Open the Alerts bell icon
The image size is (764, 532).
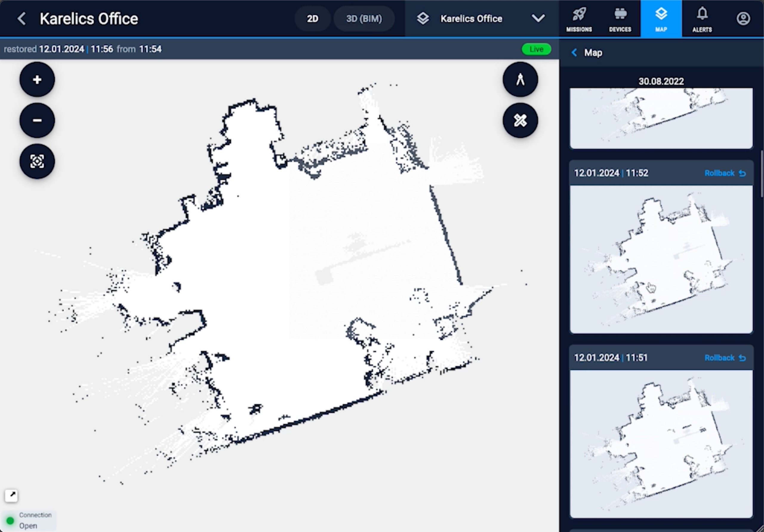pos(702,18)
